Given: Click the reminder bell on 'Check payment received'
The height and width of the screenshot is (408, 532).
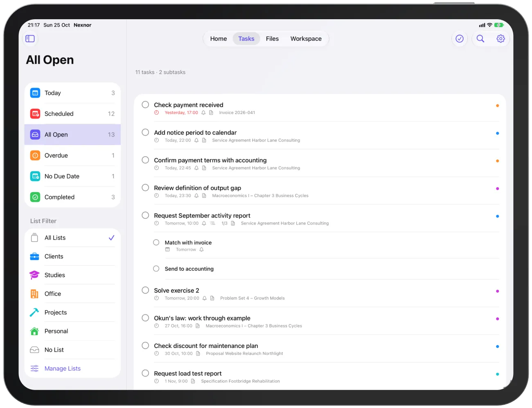Looking at the screenshot, I should point(203,113).
